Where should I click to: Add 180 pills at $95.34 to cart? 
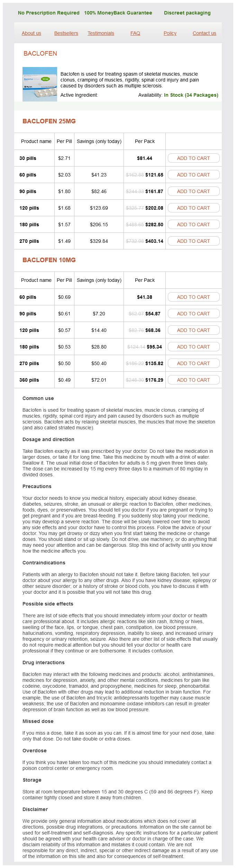pyautogui.click(x=193, y=347)
